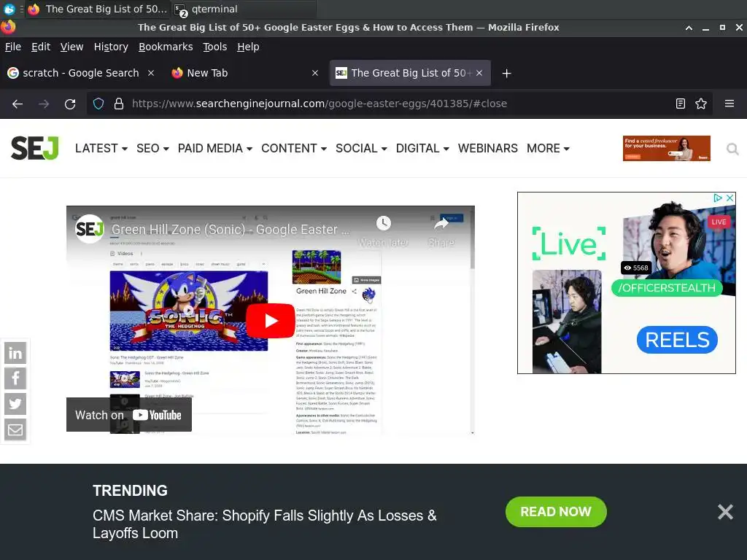Play the Green Hill Zone YouTube video

pyautogui.click(x=270, y=321)
